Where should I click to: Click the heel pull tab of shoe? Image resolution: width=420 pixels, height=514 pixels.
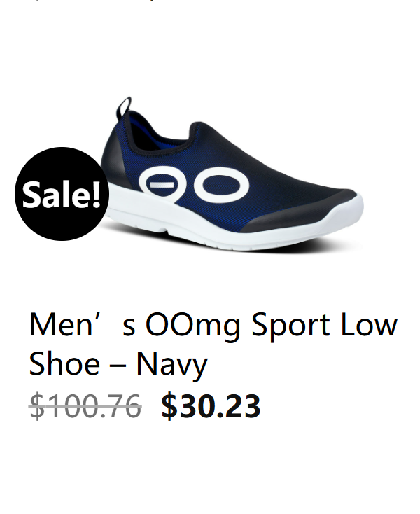pos(123,106)
